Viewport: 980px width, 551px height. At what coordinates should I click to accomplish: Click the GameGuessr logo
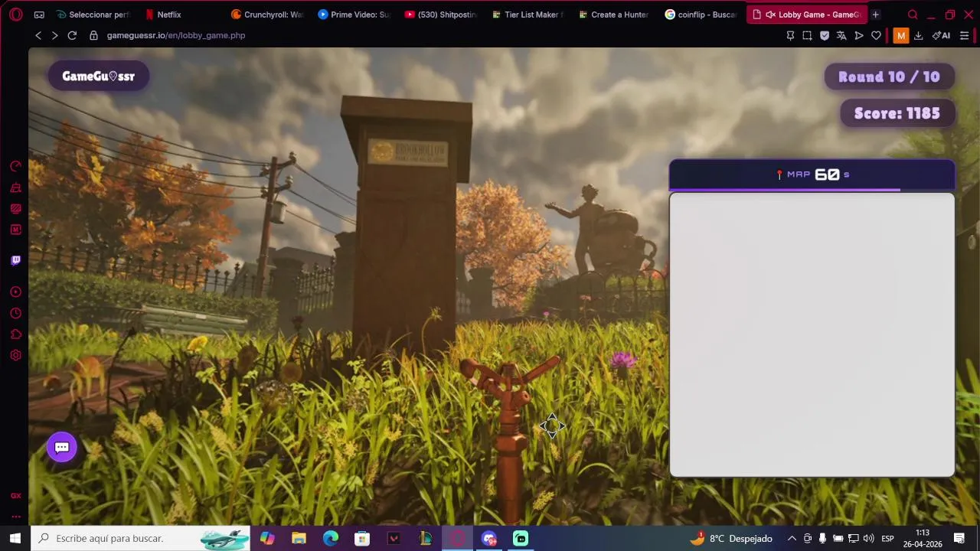pyautogui.click(x=98, y=76)
